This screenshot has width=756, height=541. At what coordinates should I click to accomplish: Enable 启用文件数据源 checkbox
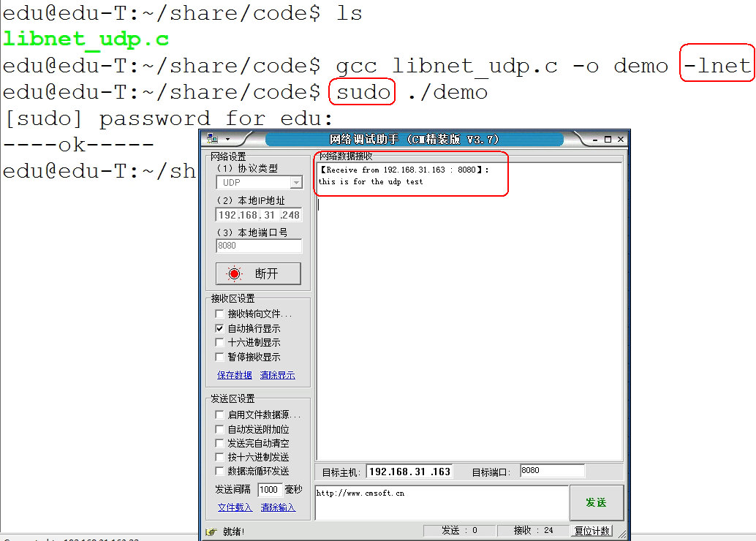pyautogui.click(x=219, y=415)
